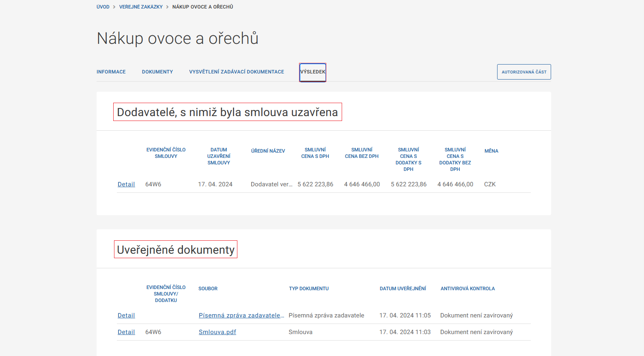Click the DATUM UVEŘEJNĚNÍ column header
Screen dimensions: 644x356
coord(403,289)
